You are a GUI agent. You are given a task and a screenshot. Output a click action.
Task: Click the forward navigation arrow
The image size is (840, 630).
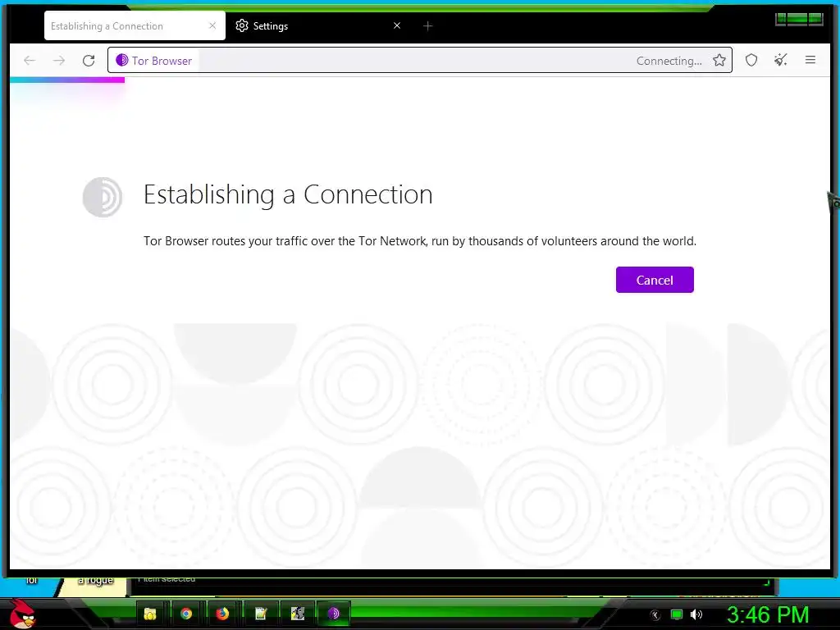tap(59, 61)
